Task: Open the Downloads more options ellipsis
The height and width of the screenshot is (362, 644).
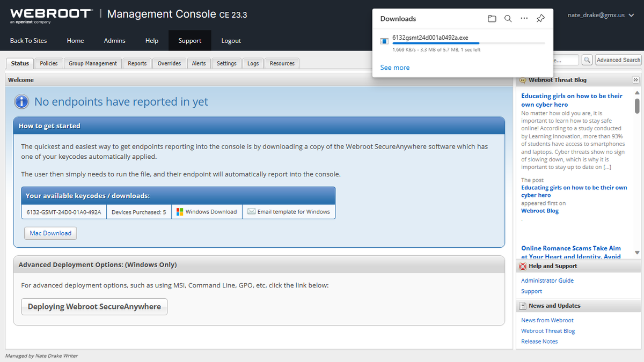Action: [524, 18]
